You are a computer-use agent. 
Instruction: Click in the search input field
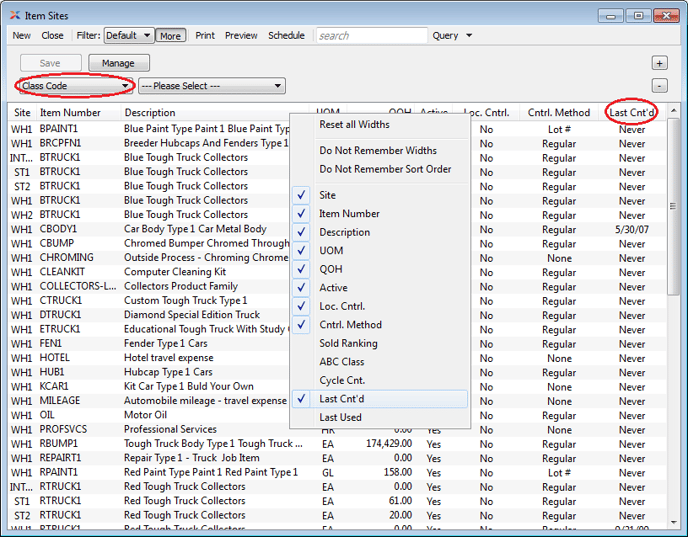371,36
